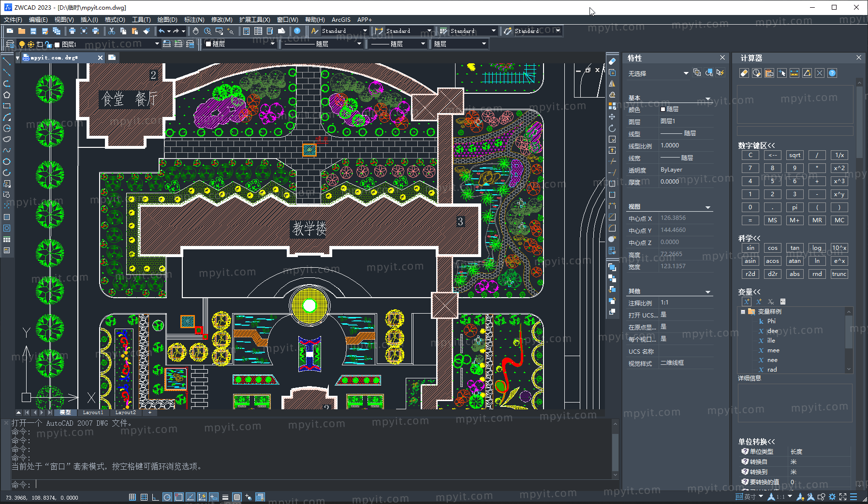Click the Open folder icon in toolbar
The image size is (868, 504).
22,31
